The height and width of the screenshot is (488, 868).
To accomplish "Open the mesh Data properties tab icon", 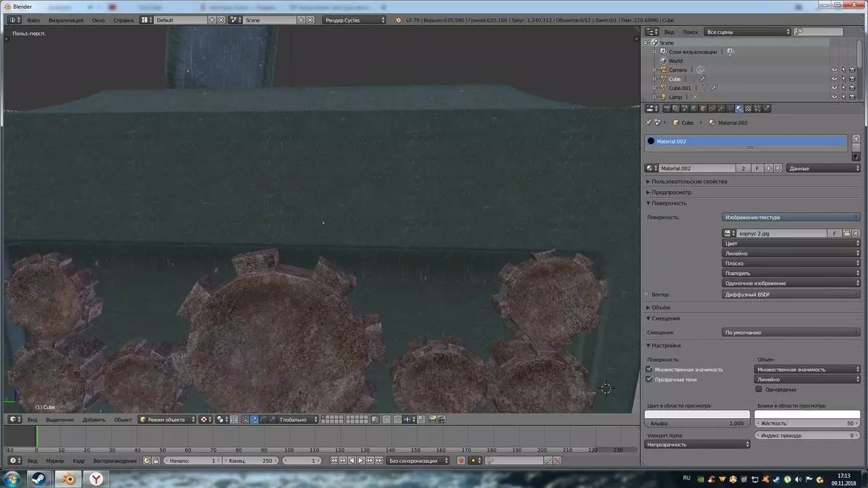I will [x=730, y=108].
